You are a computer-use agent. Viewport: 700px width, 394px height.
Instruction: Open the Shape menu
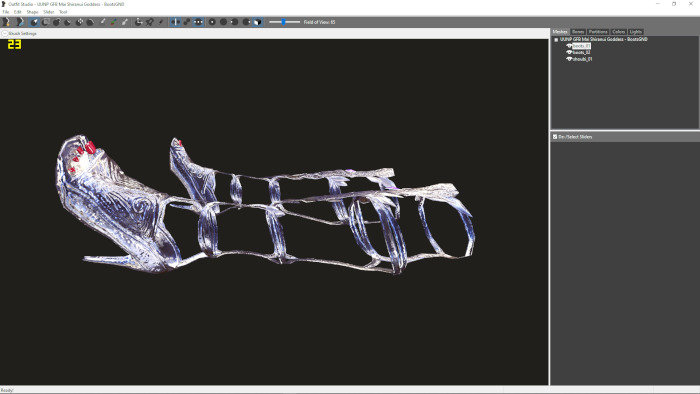pyautogui.click(x=32, y=12)
